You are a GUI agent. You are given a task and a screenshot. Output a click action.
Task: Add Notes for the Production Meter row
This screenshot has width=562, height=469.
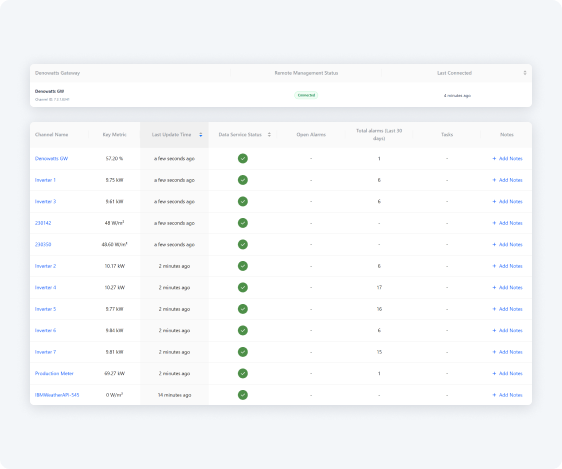pos(507,373)
